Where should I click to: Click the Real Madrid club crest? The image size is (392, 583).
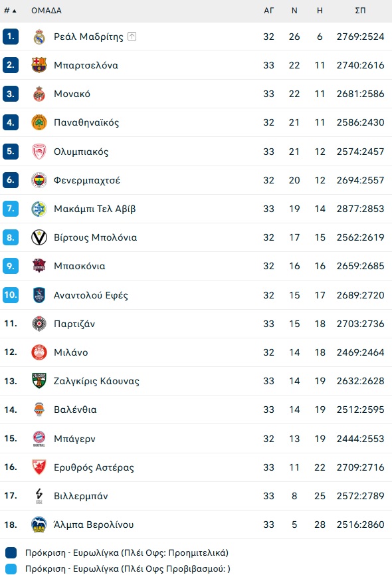click(x=39, y=37)
